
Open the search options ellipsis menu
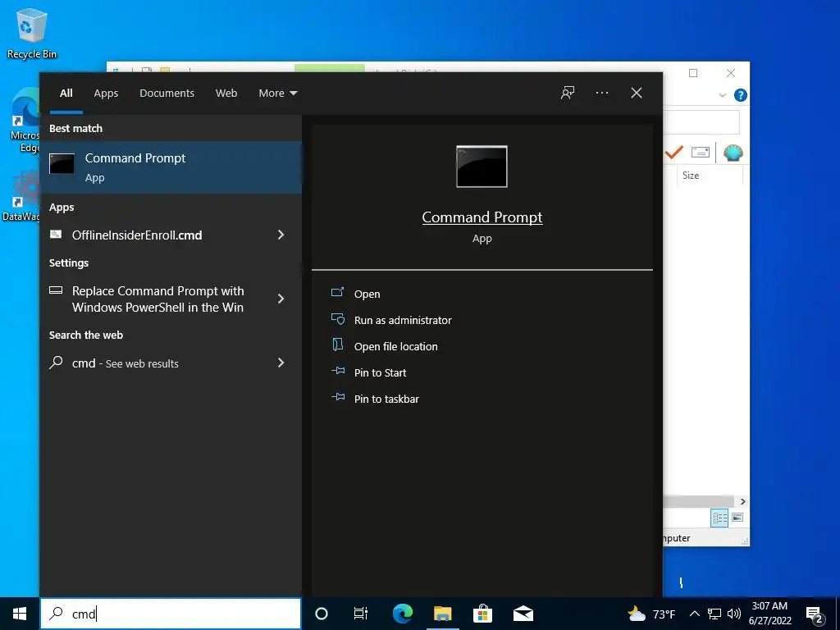(x=601, y=94)
